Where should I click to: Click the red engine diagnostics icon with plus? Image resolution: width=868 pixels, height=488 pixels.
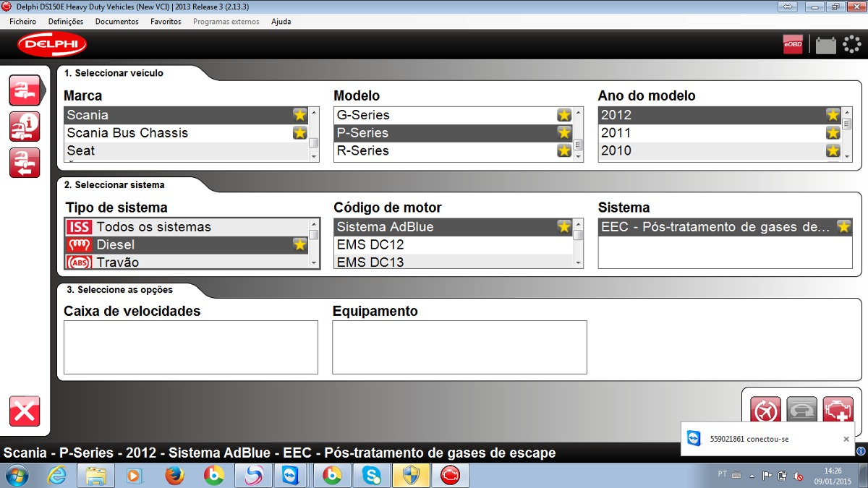point(838,411)
